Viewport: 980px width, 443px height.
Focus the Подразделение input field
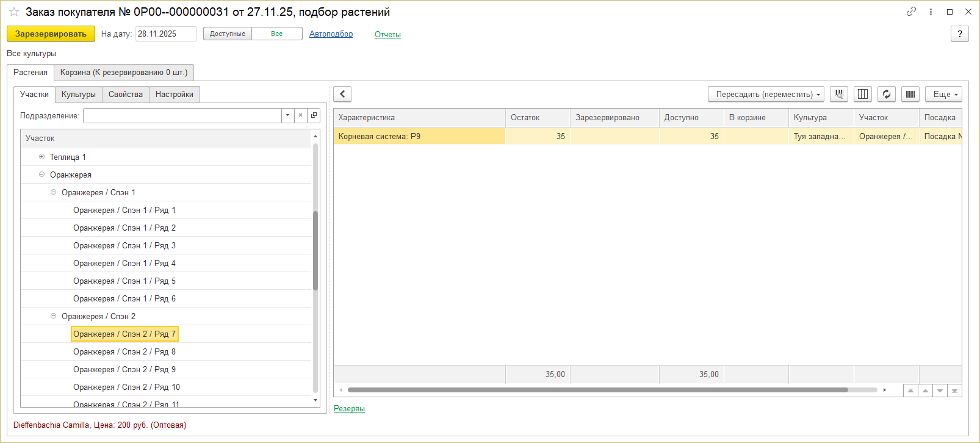point(182,115)
